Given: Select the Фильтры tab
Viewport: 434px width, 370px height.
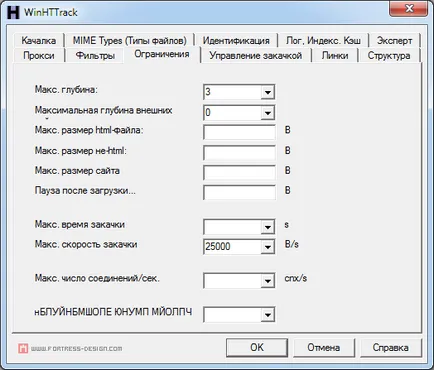Looking at the screenshot, I should click(x=95, y=55).
